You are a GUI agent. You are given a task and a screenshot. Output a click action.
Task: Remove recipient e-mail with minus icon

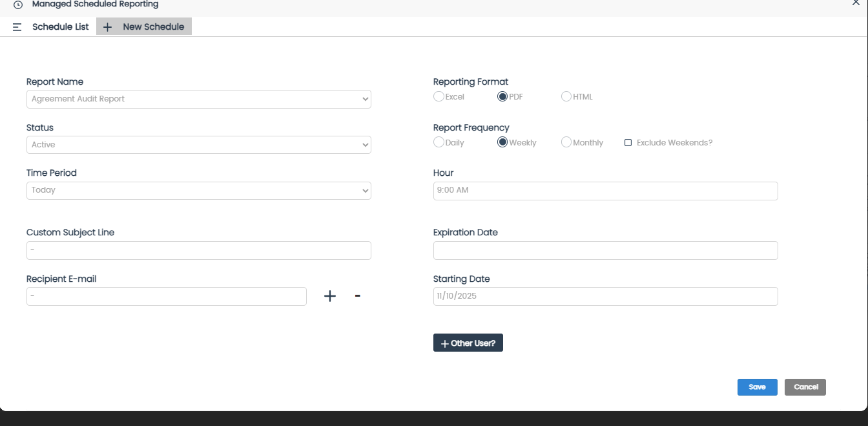click(358, 296)
